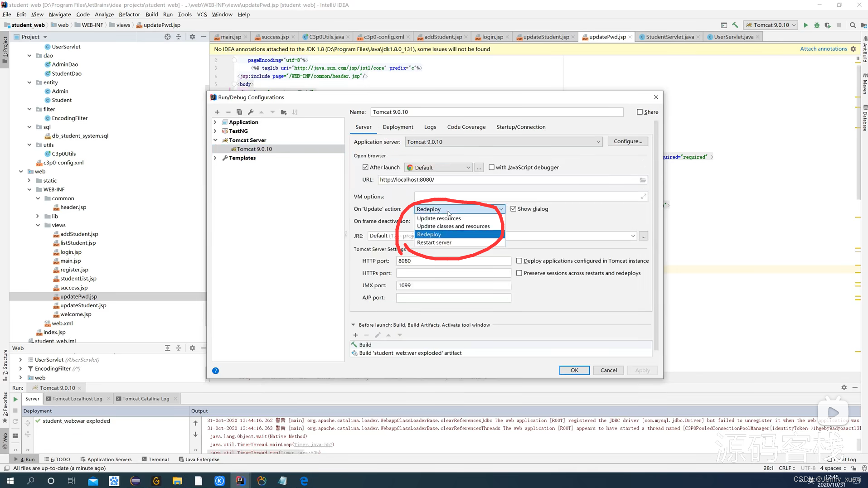Collapse Tomcat Server node
This screenshot has height=488, width=868.
click(x=215, y=140)
